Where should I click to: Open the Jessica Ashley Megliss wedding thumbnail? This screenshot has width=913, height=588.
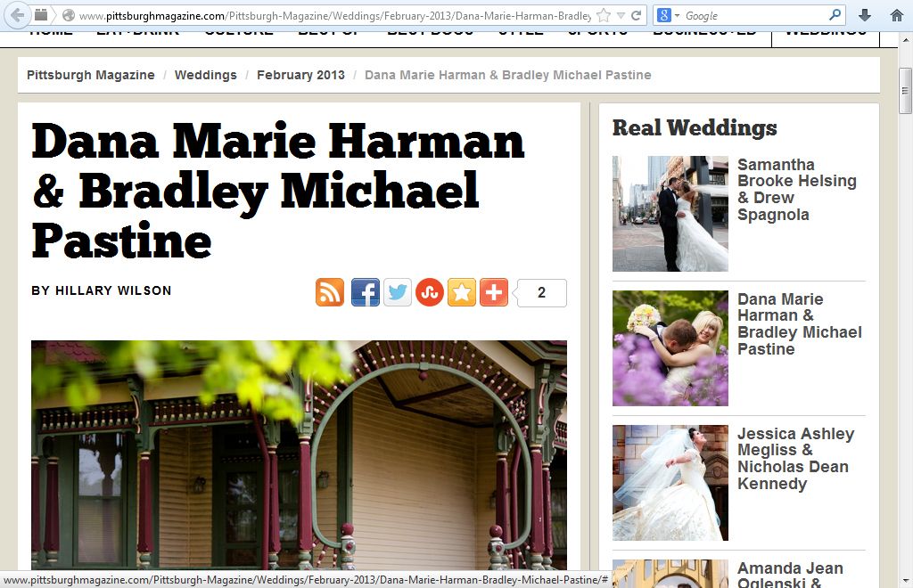(670, 483)
